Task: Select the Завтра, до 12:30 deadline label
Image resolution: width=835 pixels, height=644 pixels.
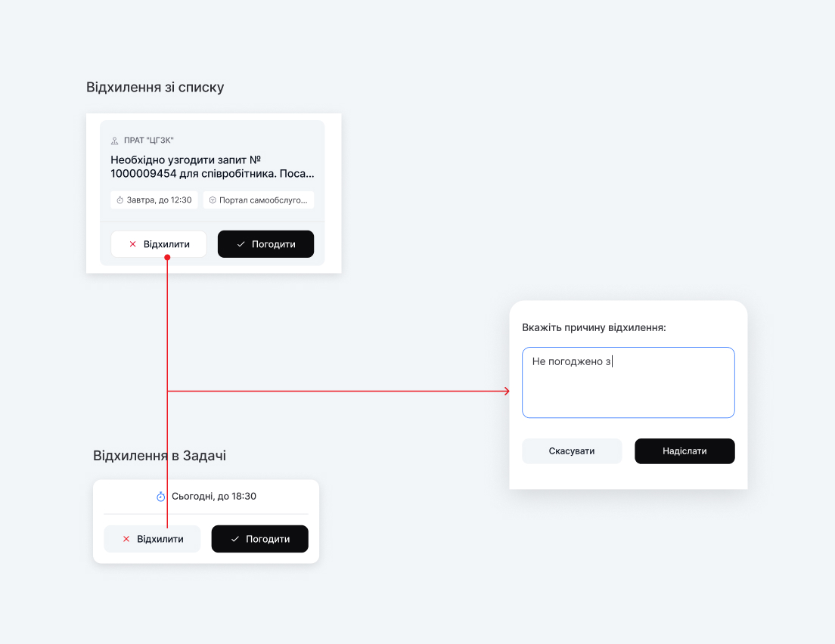Action: coord(159,200)
